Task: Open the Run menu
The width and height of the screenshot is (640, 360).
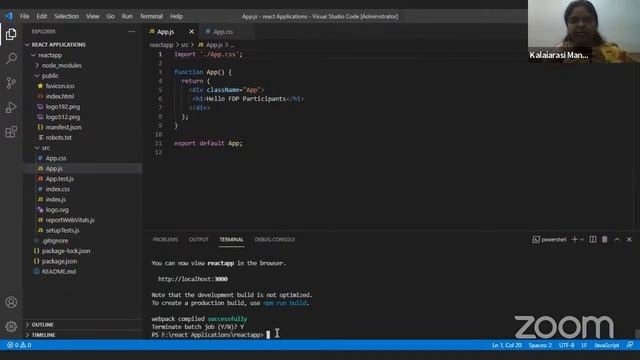Action: tap(127, 16)
